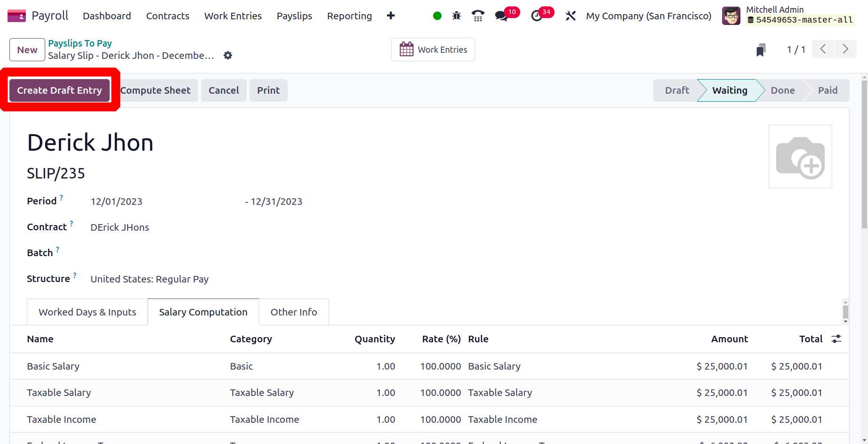Click Create Draft Entry button
This screenshot has height=444, width=868.
59,90
